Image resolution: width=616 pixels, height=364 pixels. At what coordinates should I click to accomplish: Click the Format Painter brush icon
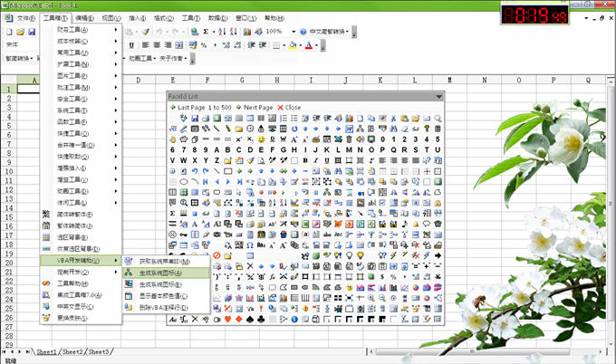[145, 31]
